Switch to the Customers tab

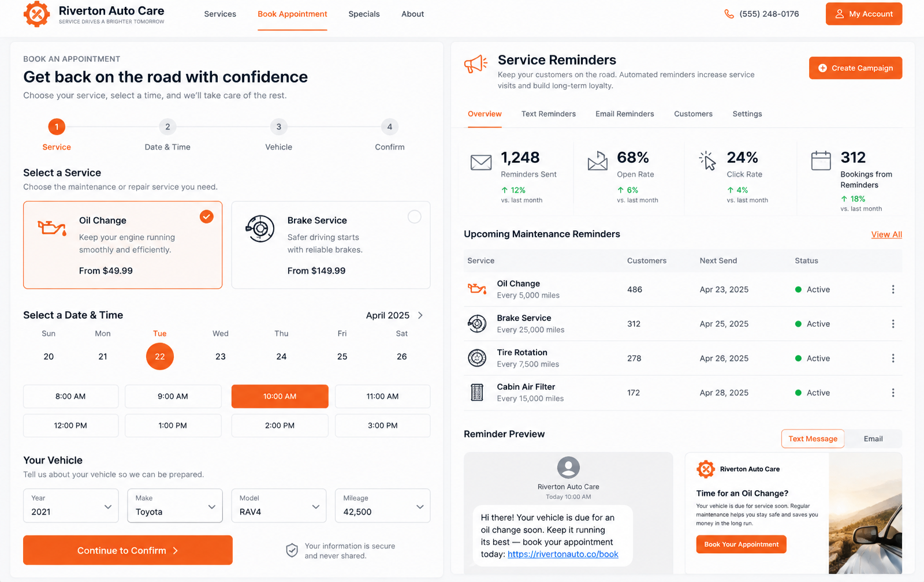point(693,114)
